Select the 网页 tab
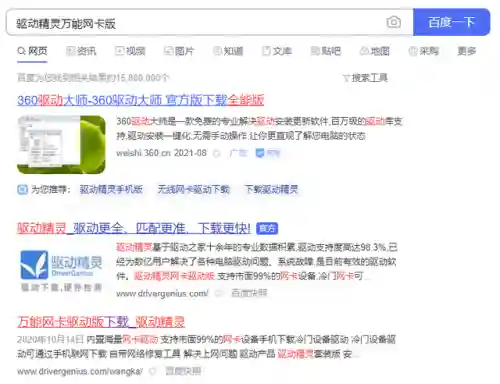The width and height of the screenshot is (500, 384). [32, 51]
